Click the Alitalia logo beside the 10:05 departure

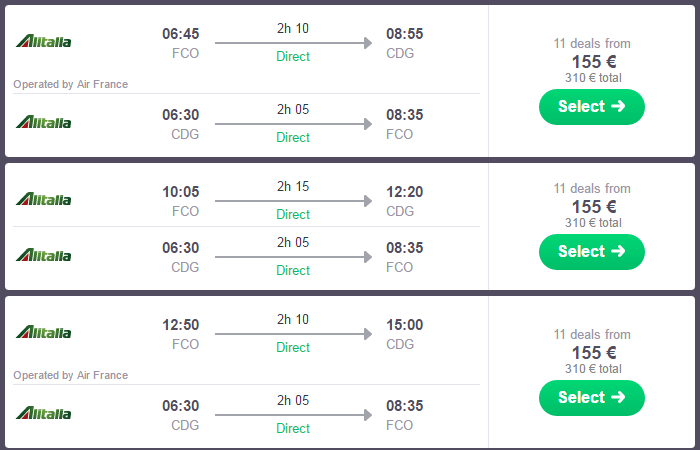(43, 198)
